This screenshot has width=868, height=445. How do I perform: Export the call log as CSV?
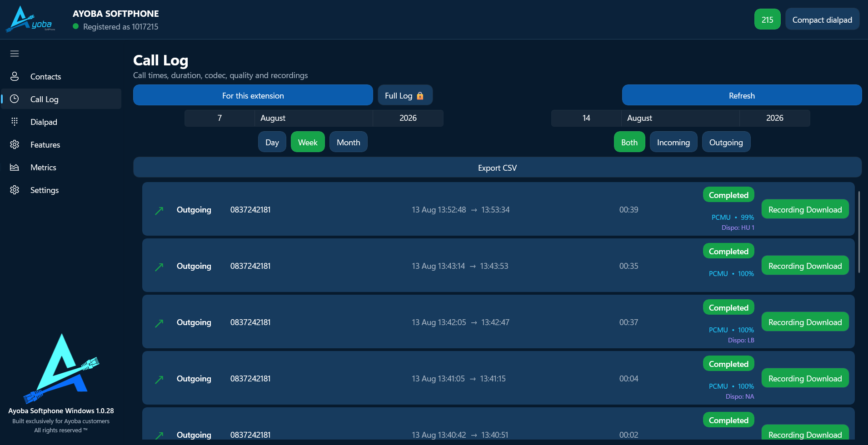(497, 168)
